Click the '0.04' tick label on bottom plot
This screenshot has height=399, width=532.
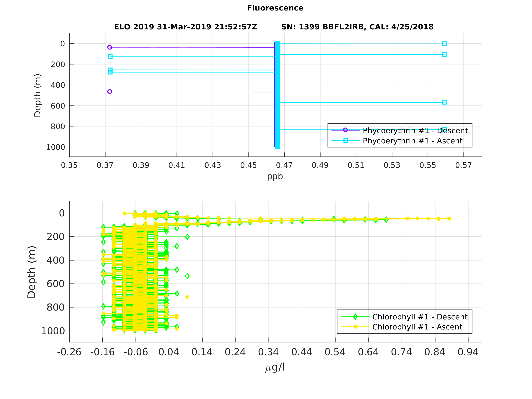pyautogui.click(x=169, y=352)
